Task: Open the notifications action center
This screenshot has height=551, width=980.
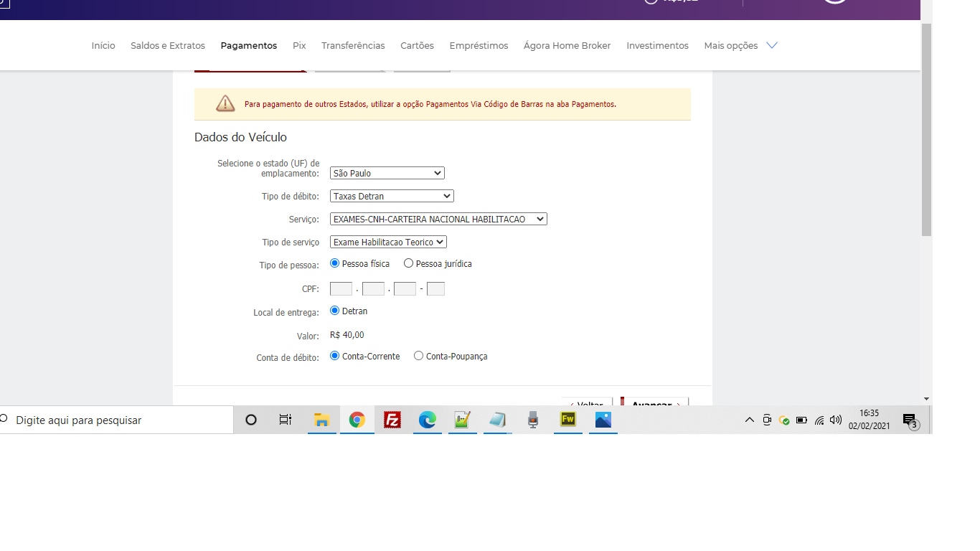Action: pos(910,420)
